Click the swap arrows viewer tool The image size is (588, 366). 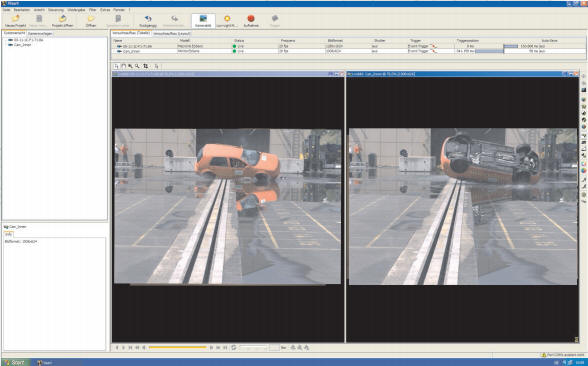(x=146, y=66)
